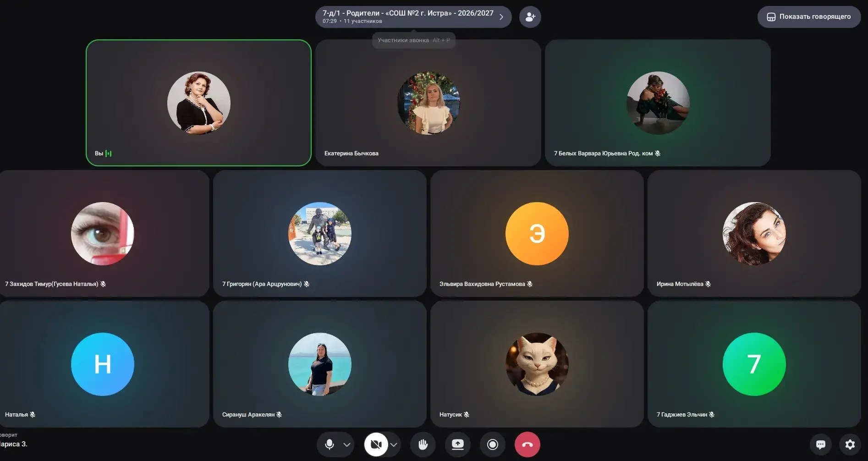Expand camera settings chevron
Viewport: 868px width, 461px height.
pyautogui.click(x=394, y=445)
